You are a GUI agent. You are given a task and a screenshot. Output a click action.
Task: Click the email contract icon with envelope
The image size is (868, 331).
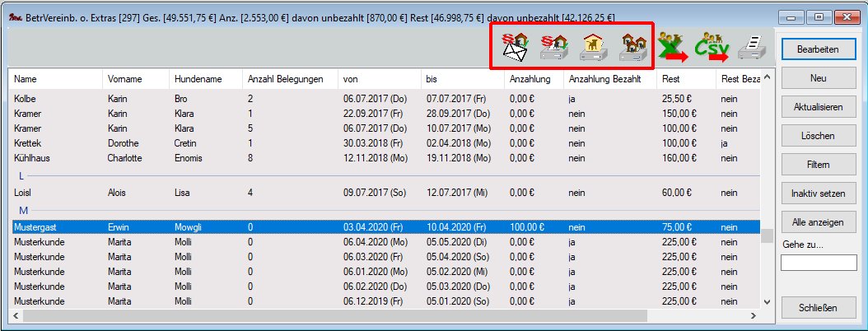[x=516, y=49]
